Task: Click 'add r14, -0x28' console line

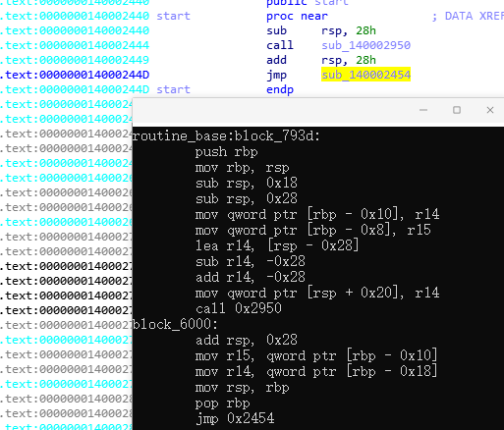Action: click(x=251, y=277)
